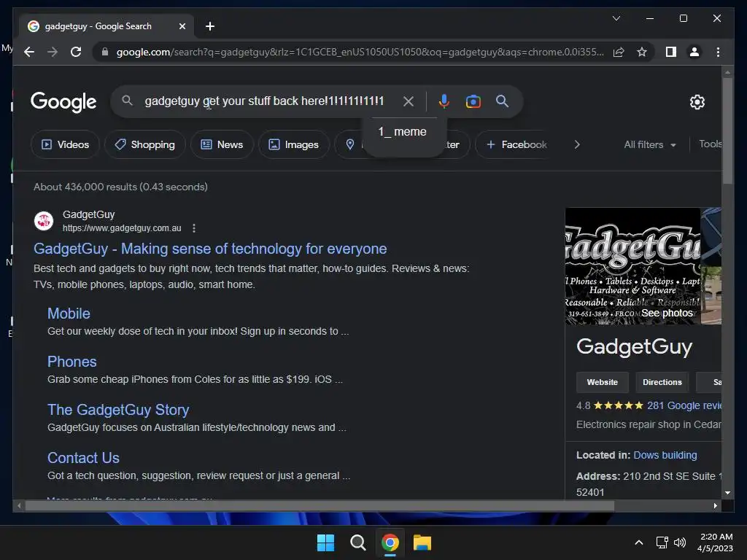Screen dimensions: 747x560
Task: Open more options for GadgetGuy result
Action: (194, 228)
